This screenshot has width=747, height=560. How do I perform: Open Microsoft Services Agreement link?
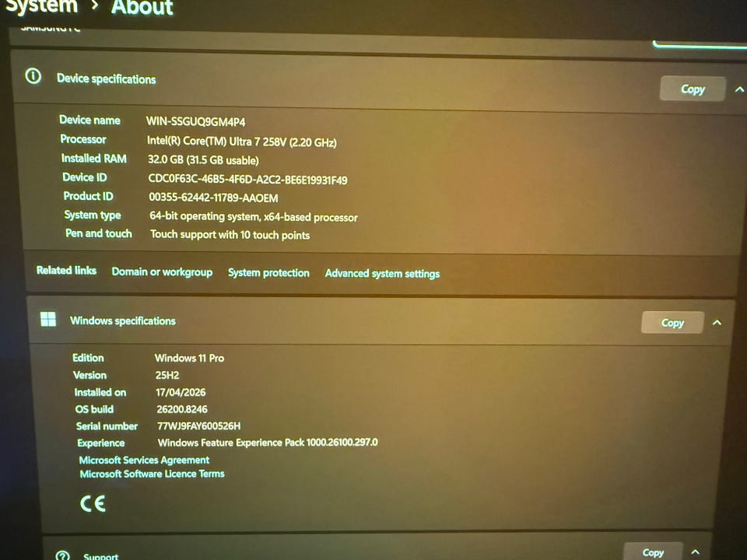[144, 460]
